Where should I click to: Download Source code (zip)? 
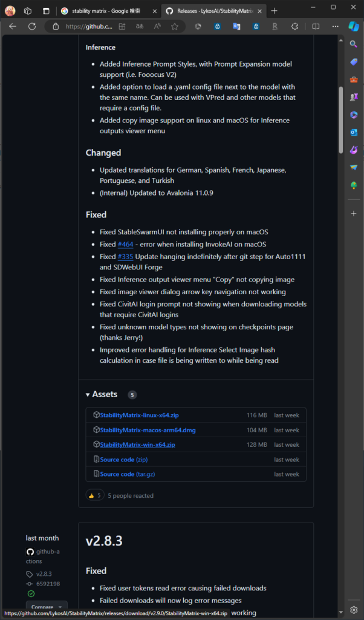(x=124, y=460)
